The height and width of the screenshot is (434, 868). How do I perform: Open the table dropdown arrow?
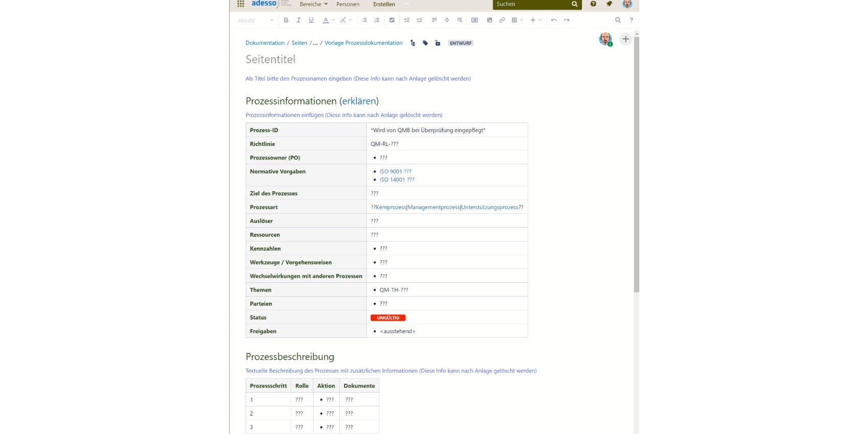tap(522, 20)
